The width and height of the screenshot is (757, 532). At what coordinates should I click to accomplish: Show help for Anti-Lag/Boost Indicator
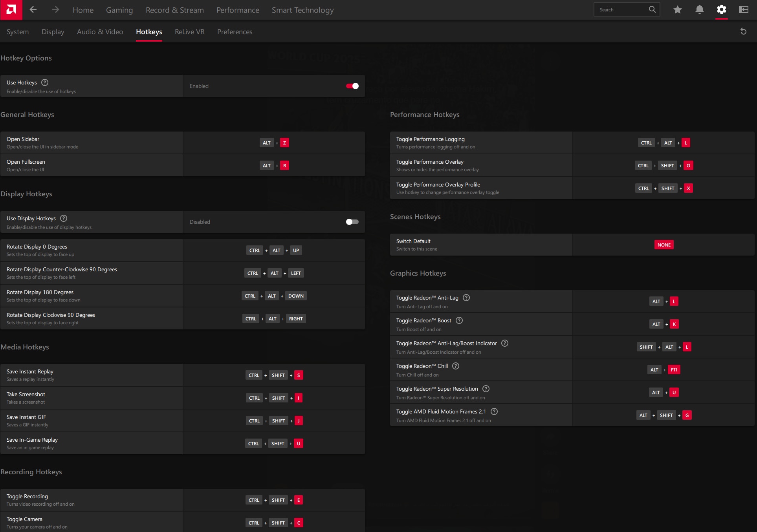pyautogui.click(x=505, y=343)
